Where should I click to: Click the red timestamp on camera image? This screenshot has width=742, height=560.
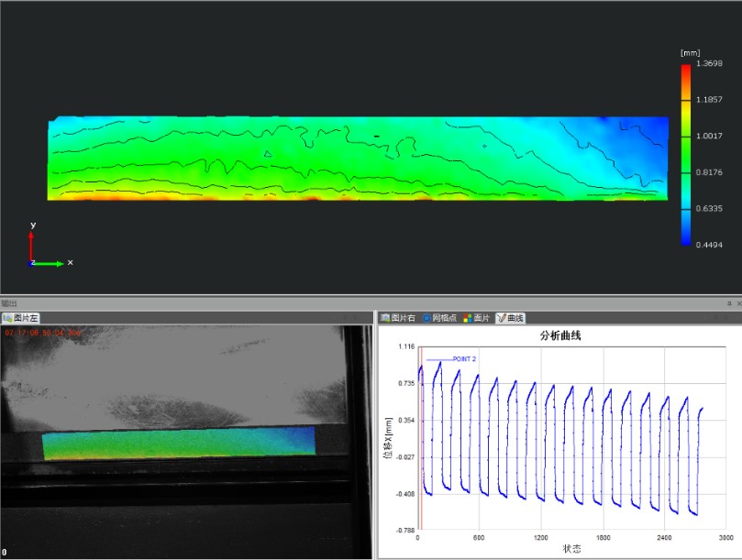43,333
